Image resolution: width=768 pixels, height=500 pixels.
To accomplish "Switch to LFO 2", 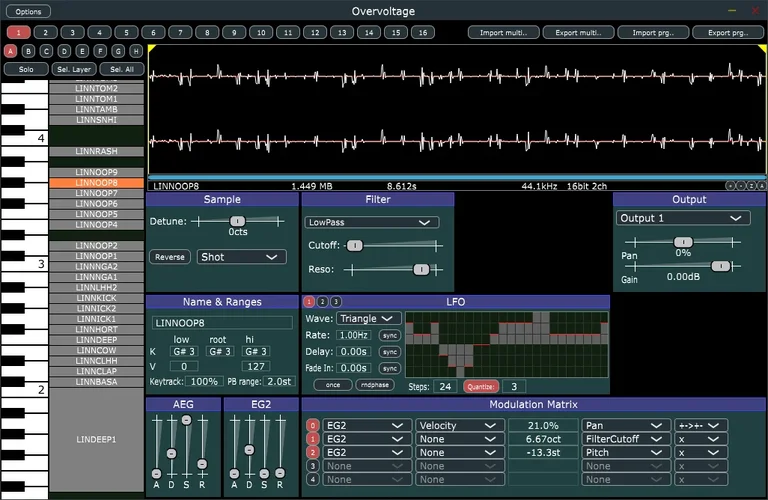I will [x=322, y=302].
